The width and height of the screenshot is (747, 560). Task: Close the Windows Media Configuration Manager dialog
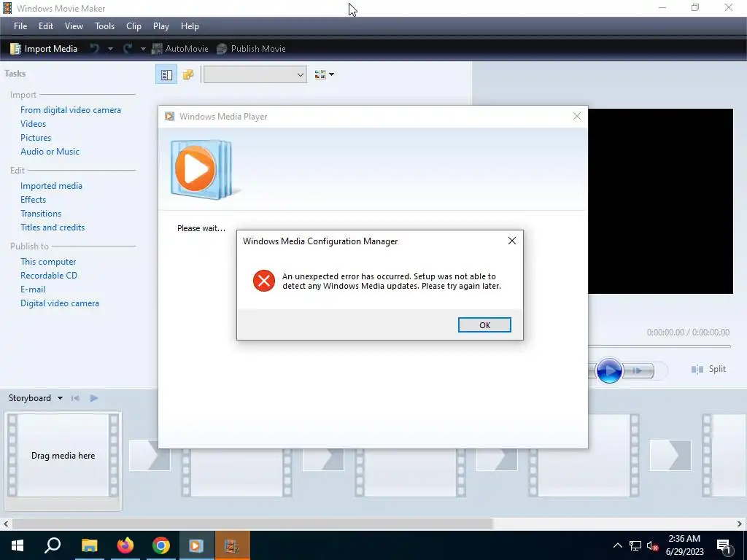point(511,241)
